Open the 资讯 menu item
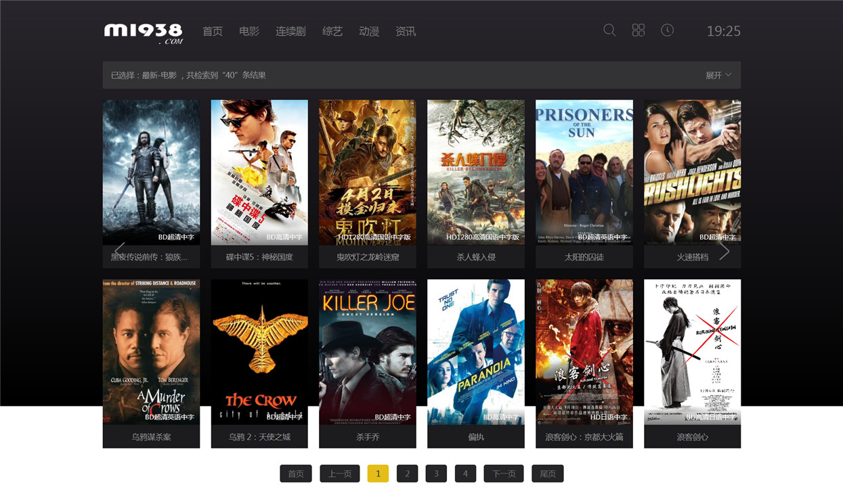Viewport: 843px width, 504px height. click(x=406, y=31)
